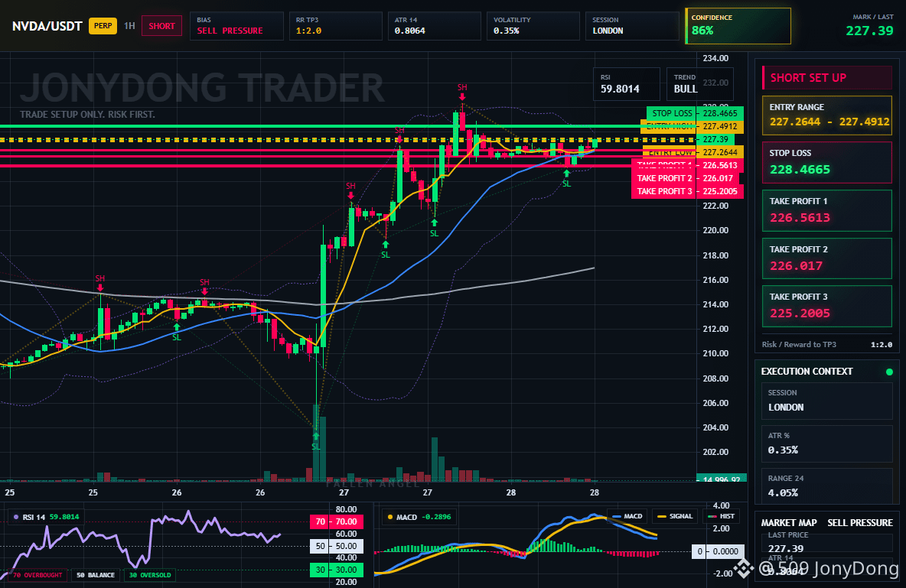Click the Entry Range value box
Screen dimensions: 906x588
[827, 115]
